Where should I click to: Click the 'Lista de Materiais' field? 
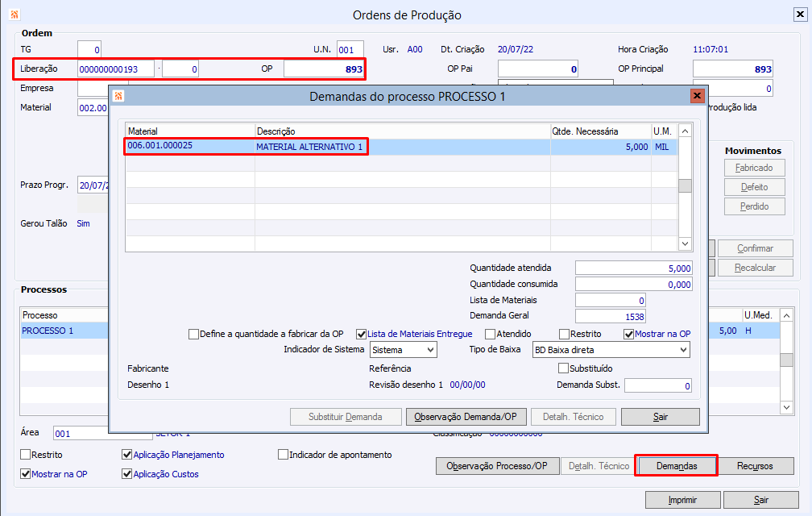coord(610,301)
